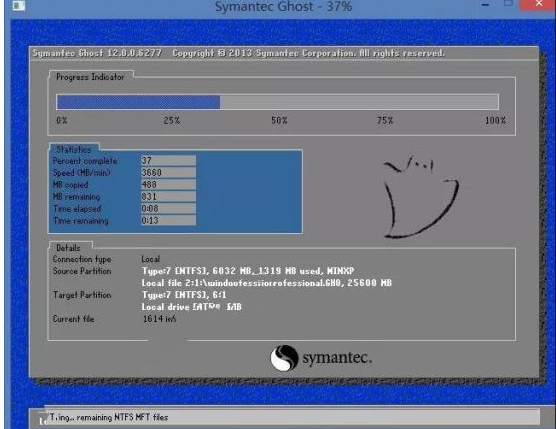
Task: Click the MB copied value 488
Action: click(x=168, y=185)
